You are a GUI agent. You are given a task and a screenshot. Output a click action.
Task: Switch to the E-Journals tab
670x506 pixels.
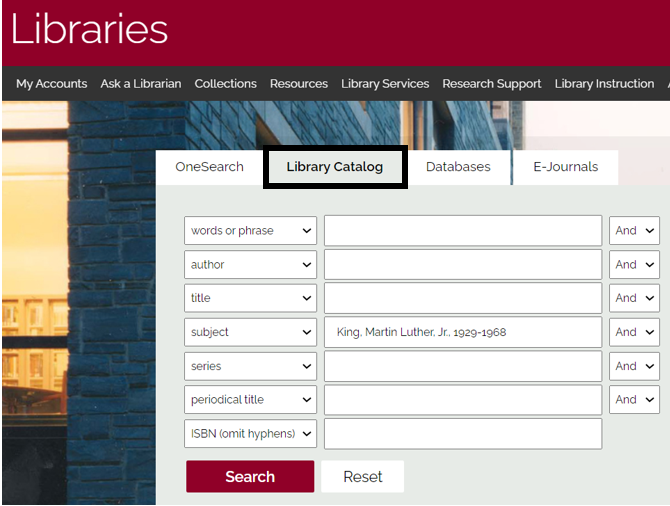565,167
